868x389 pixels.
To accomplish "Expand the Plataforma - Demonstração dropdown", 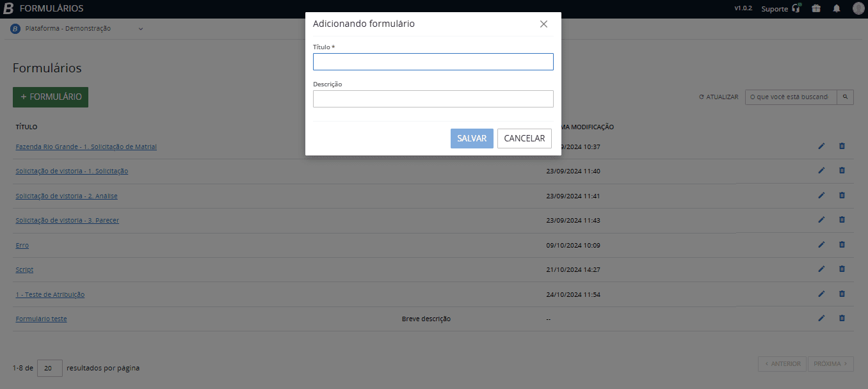I will (141, 28).
